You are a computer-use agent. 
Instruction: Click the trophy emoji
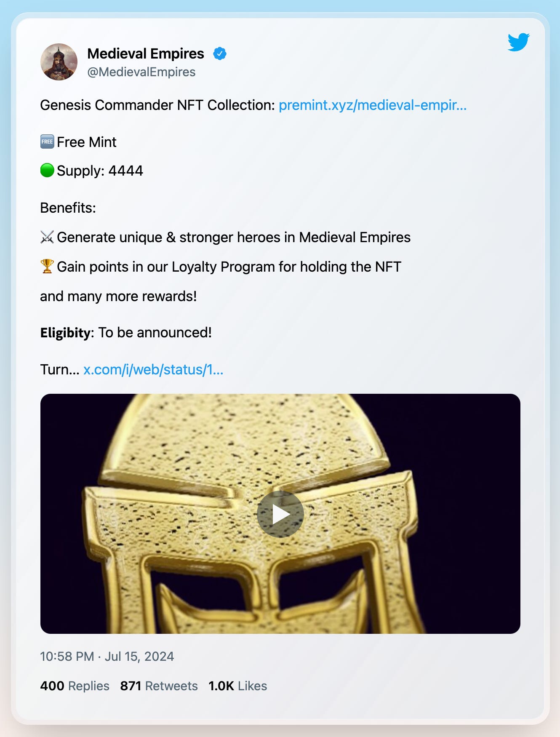coord(47,266)
